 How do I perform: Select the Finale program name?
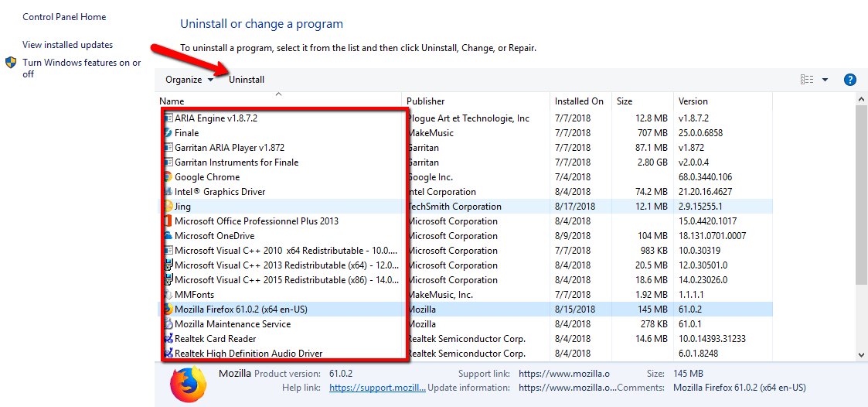click(x=186, y=133)
